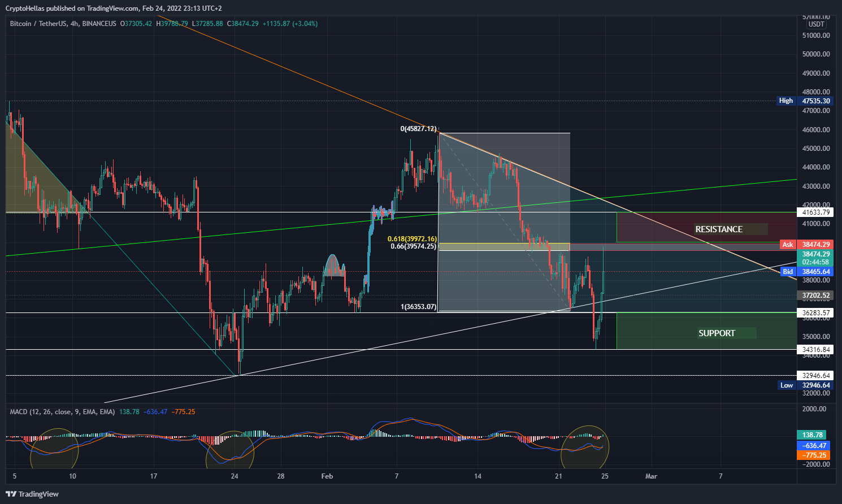Click the 25 date on the time axis
The width and height of the screenshot is (842, 504).
tap(605, 476)
